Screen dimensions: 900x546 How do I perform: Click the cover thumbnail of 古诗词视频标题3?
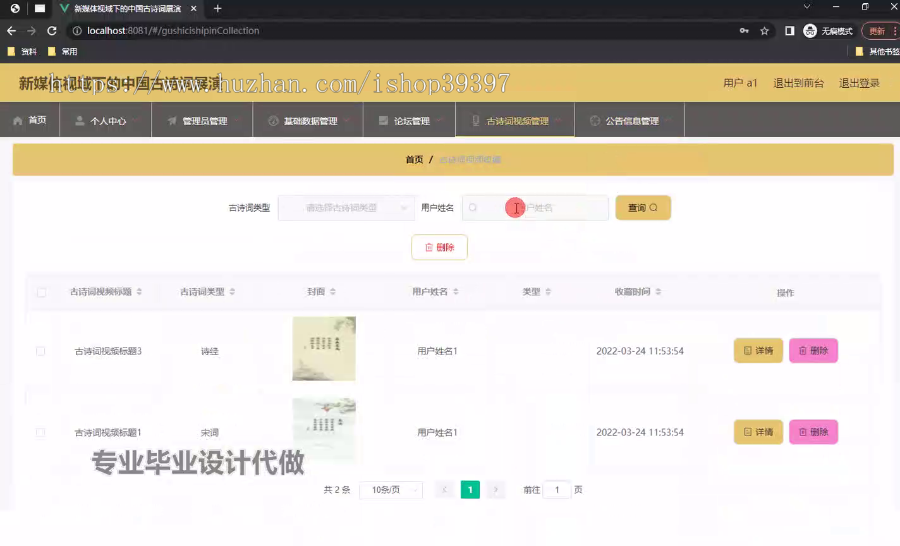tap(324, 348)
